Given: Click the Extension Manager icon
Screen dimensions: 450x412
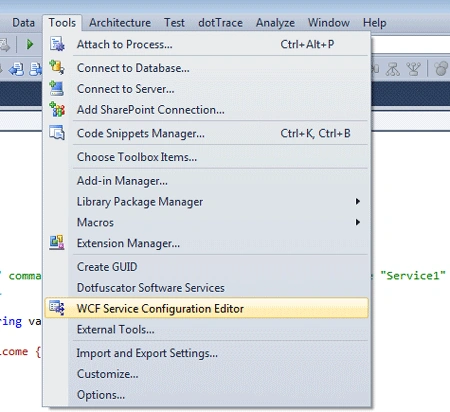Looking at the screenshot, I should [57, 243].
